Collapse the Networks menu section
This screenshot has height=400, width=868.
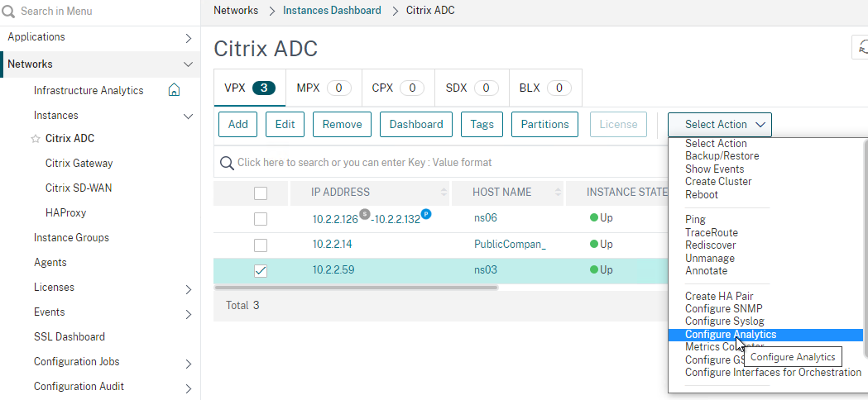coord(188,64)
